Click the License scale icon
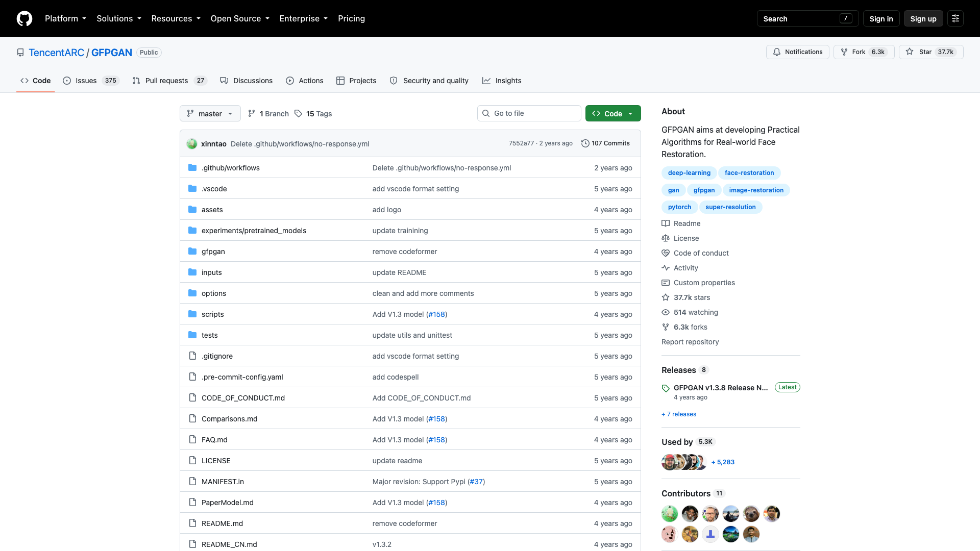 (x=666, y=238)
